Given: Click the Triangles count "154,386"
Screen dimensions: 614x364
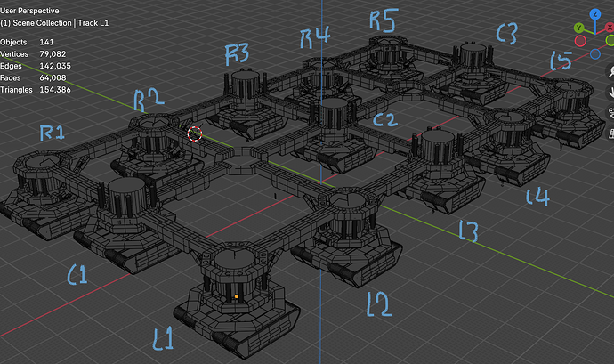Looking at the screenshot, I should [x=55, y=90].
